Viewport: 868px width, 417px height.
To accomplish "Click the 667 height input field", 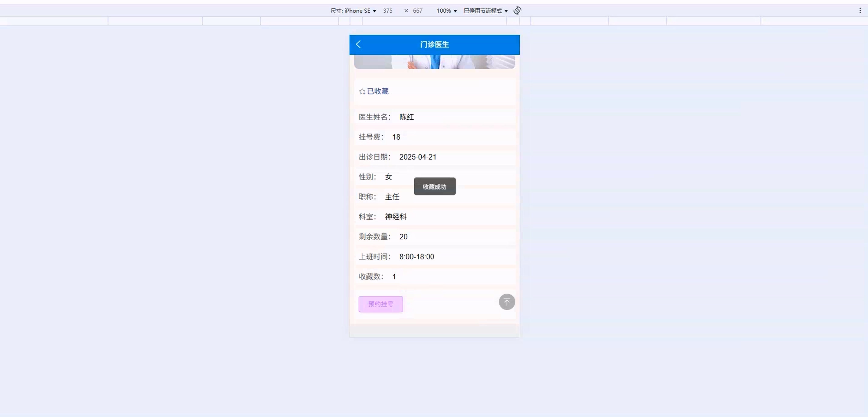I will tap(417, 11).
